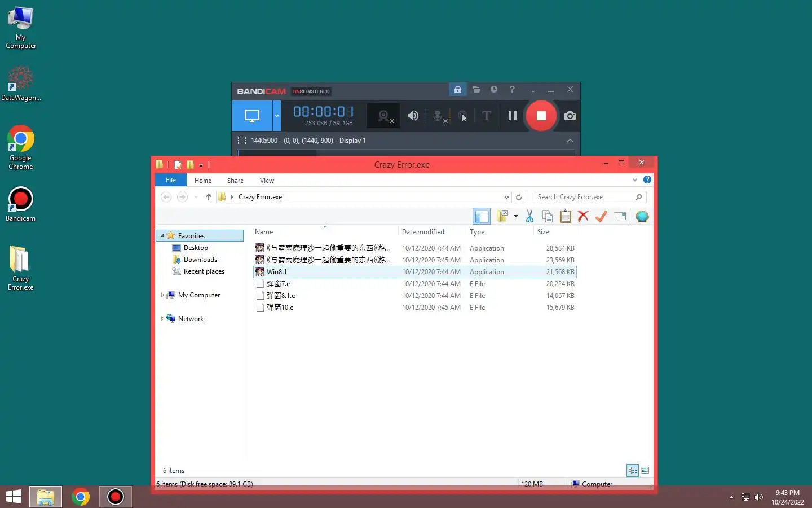Open the View ribbon tab
The width and height of the screenshot is (812, 508).
pos(267,181)
